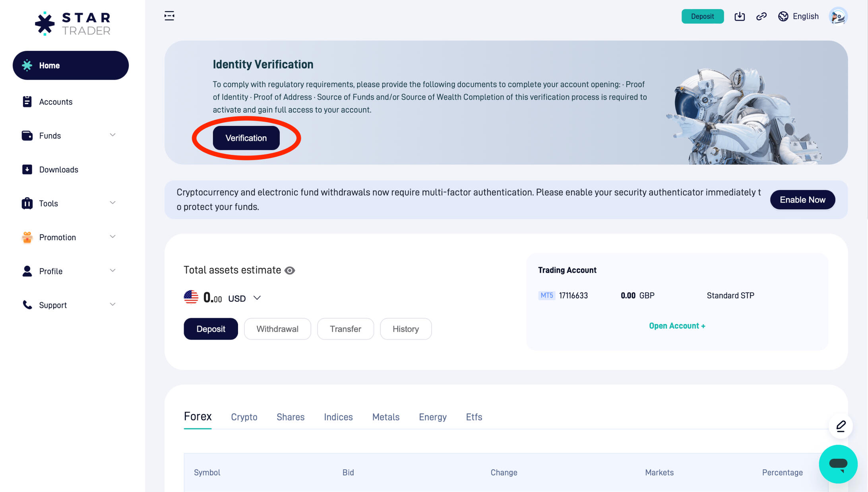Open the user avatar profile menu
The height and width of the screenshot is (492, 868).
tap(838, 16)
